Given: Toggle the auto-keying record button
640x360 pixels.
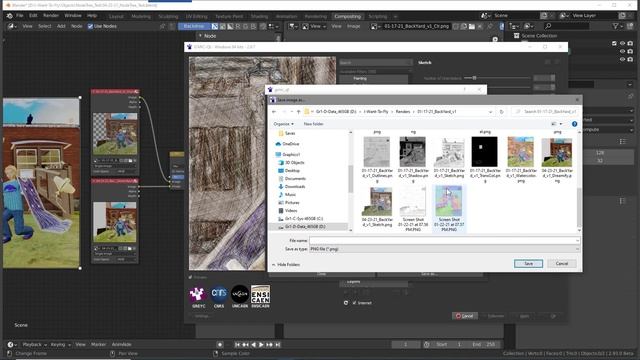Looking at the screenshot, I should pos(220,345).
